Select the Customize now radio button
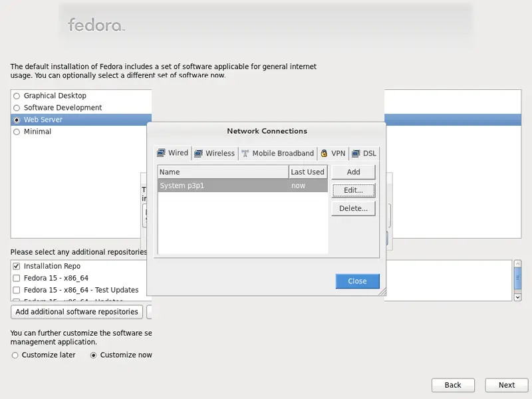This screenshot has height=399, width=532. point(93,355)
